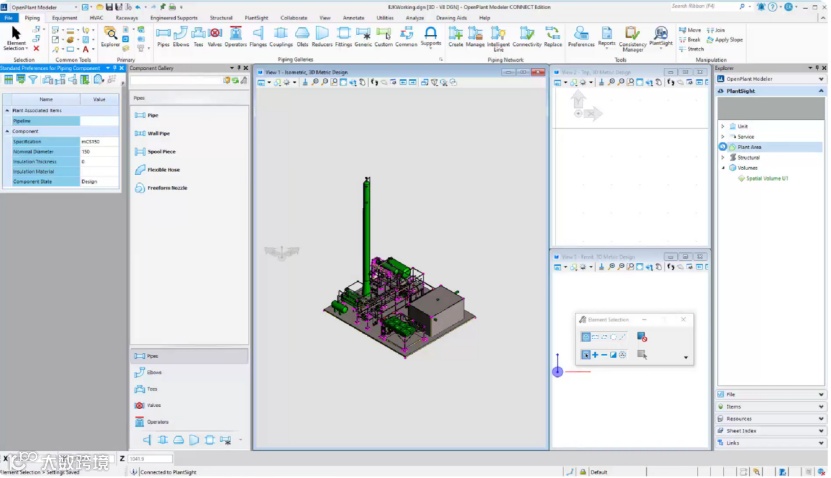The width and height of the screenshot is (831, 478).
Task: Toggle Invert mode in Element Selection dialog
Action: coord(613,355)
